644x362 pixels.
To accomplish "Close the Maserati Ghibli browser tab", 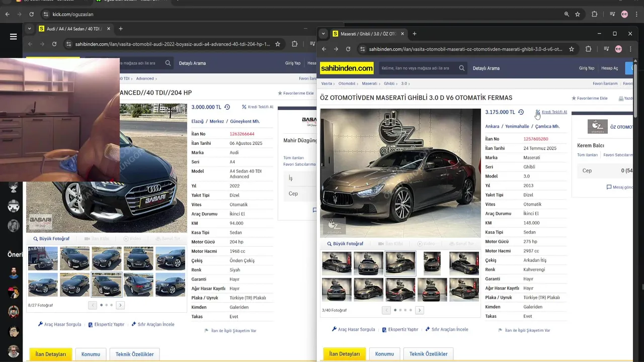I will tap(402, 34).
